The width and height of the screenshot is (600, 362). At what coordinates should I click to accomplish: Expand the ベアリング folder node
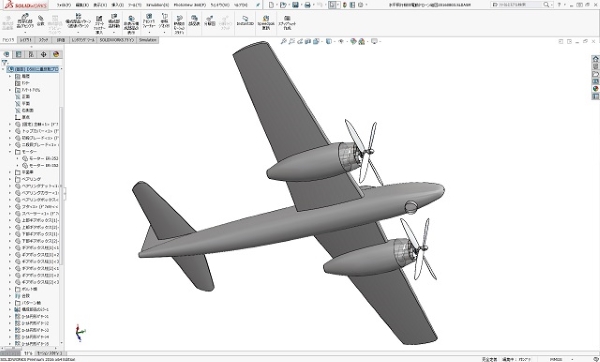point(10,179)
